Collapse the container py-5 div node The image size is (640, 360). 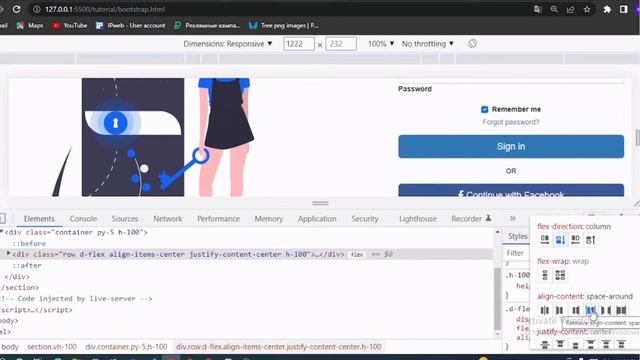point(2,232)
